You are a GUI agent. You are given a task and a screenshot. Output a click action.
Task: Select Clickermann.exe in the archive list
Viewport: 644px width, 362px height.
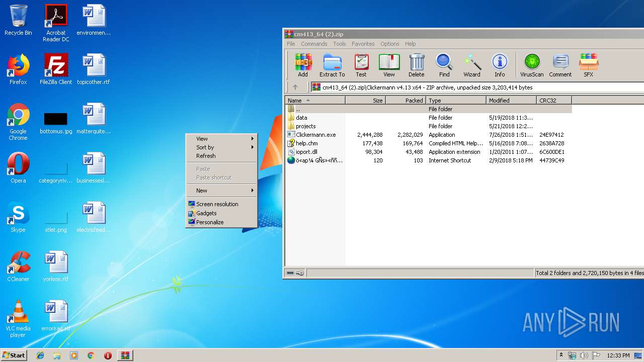tap(429, 135)
